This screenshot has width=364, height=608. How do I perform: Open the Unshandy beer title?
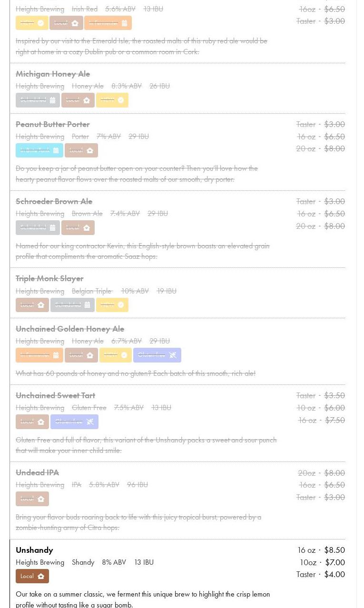pyautogui.click(x=34, y=550)
